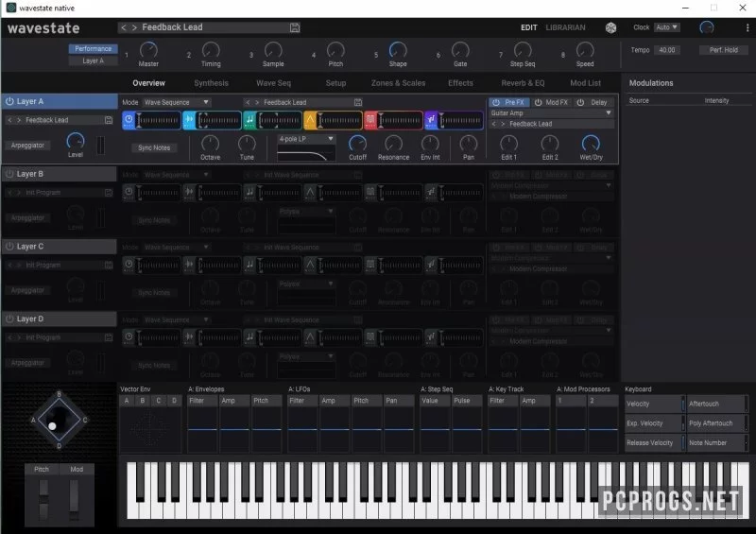Screen dimensions: 756x534
Task: Click the Layer A Step Seq lane purple icon
Action: 431,120
